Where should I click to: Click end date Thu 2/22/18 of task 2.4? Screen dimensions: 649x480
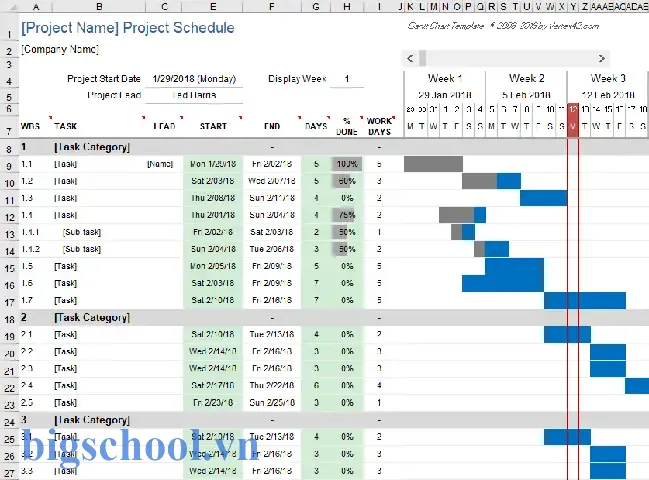(272, 385)
